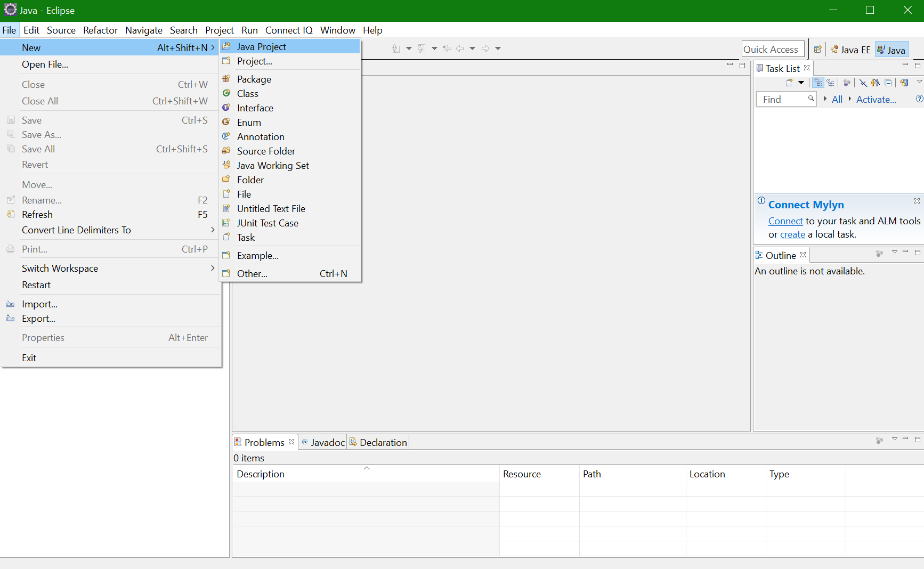Sort by the Description column header

click(x=366, y=474)
